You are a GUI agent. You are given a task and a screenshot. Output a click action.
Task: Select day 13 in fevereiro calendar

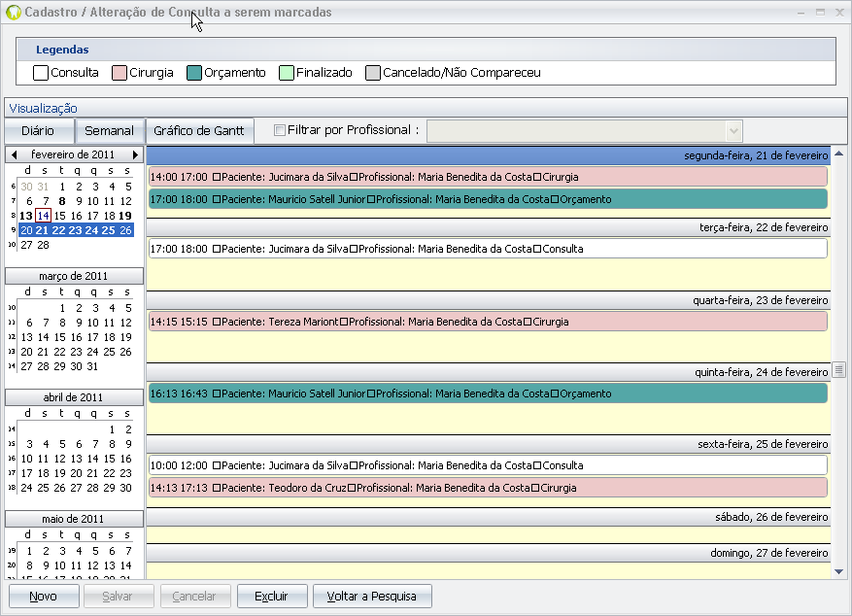tap(26, 216)
